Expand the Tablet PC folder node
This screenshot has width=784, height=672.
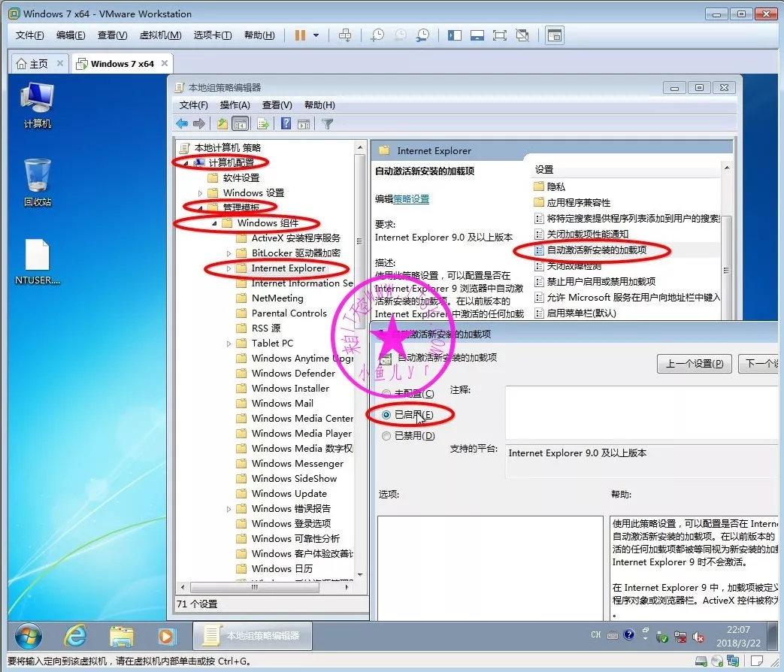pos(229,344)
